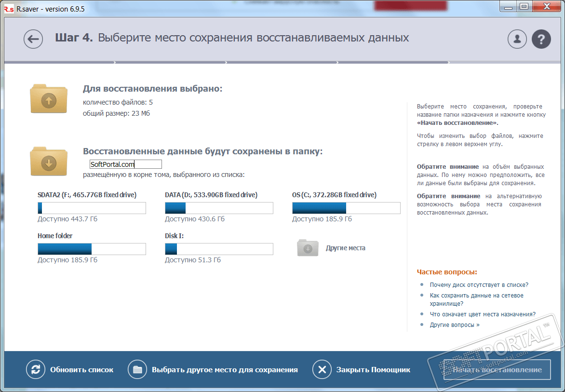Viewport: 565px width, 392px height.
Task: Minimize the R.saver window
Action: pos(509,6)
